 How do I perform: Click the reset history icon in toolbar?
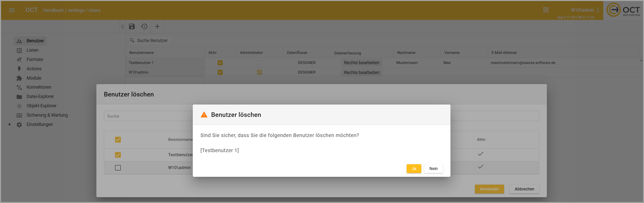tap(144, 26)
